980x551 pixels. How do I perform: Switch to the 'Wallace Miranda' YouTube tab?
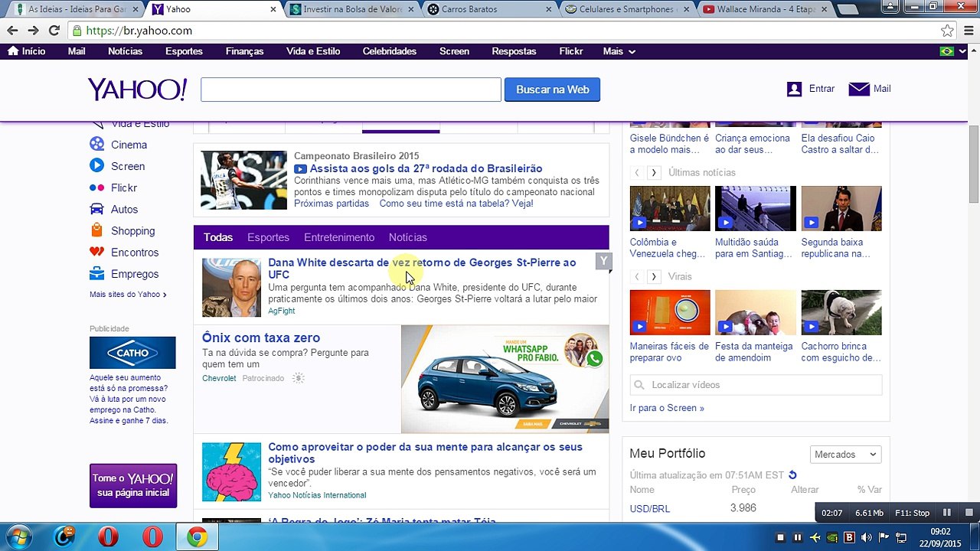pos(764,9)
